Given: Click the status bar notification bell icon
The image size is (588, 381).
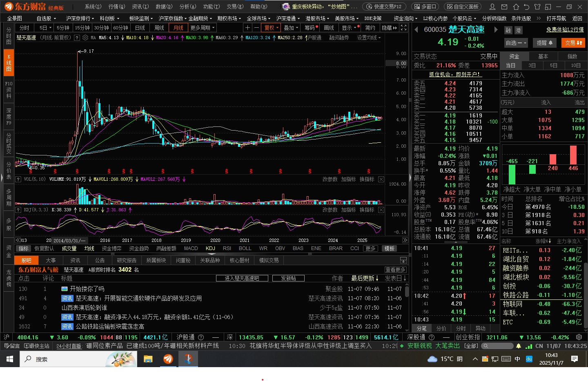Looking at the screenshot, I should (x=518, y=346).
